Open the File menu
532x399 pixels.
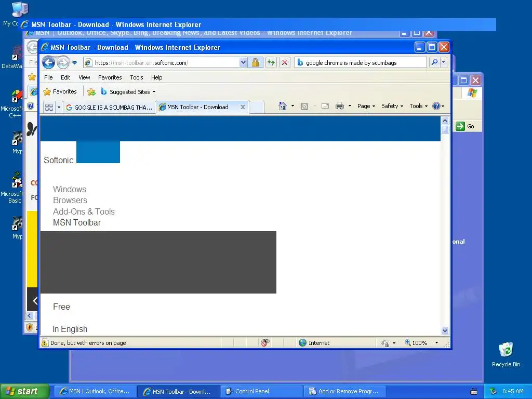tap(48, 77)
